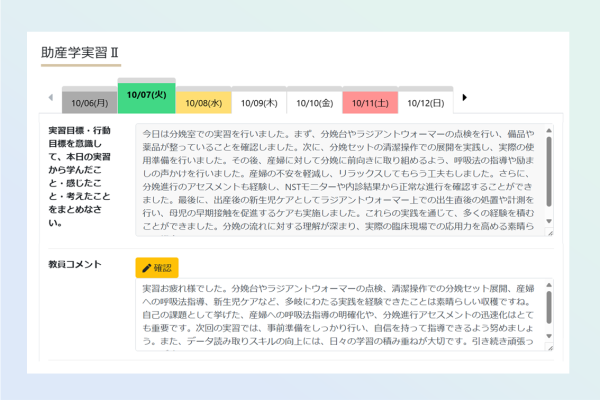The image size is (600, 400).
Task: Click the next week right arrow
Action: click(464, 98)
